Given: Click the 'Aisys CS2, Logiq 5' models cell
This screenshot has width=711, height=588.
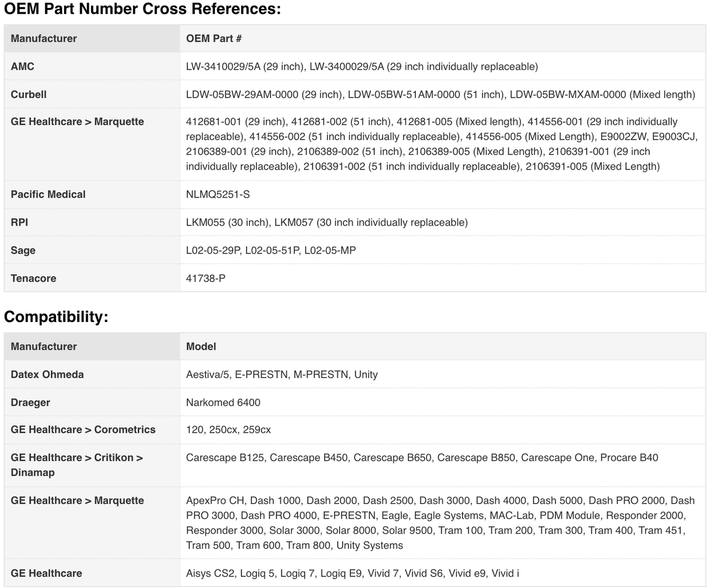Looking at the screenshot, I should click(442, 573).
